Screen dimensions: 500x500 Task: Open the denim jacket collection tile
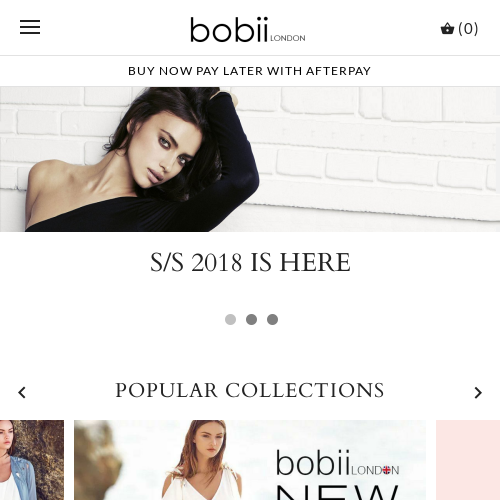click(32, 460)
